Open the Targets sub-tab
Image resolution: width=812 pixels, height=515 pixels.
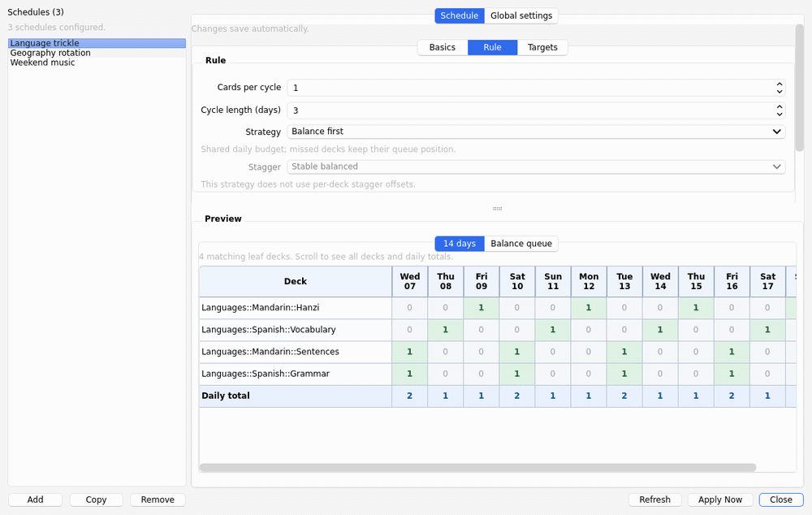pos(542,47)
